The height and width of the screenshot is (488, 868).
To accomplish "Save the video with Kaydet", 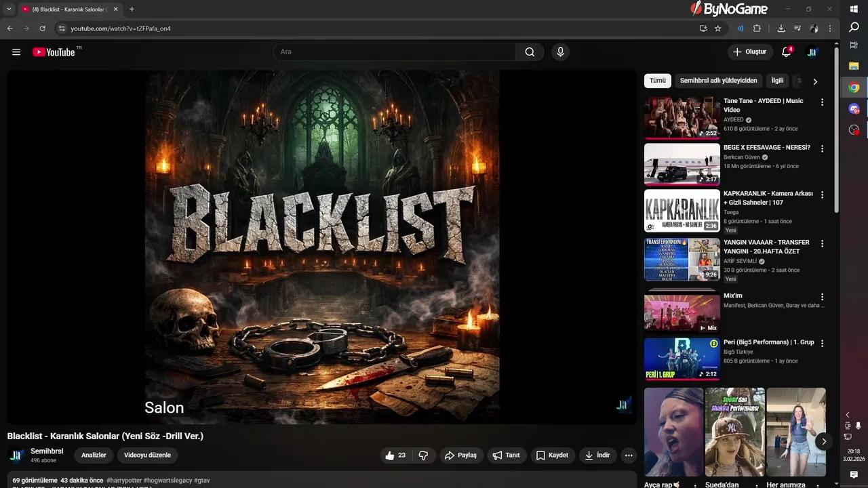I will coord(553,455).
